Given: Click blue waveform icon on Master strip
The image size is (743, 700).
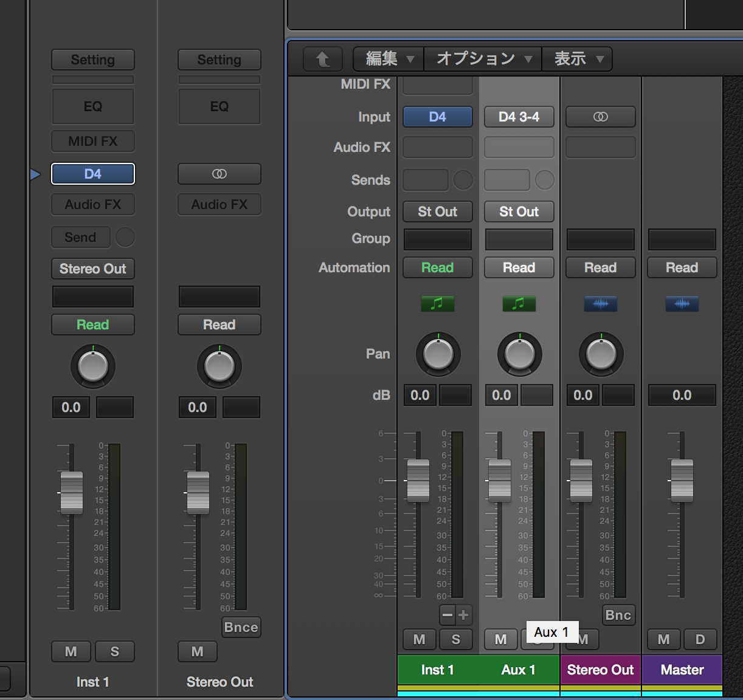Looking at the screenshot, I should (682, 303).
